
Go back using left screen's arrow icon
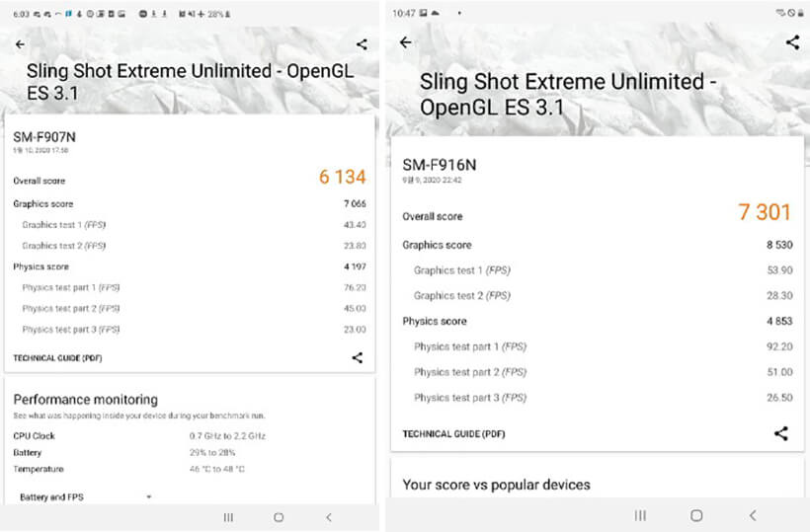pos(20,44)
